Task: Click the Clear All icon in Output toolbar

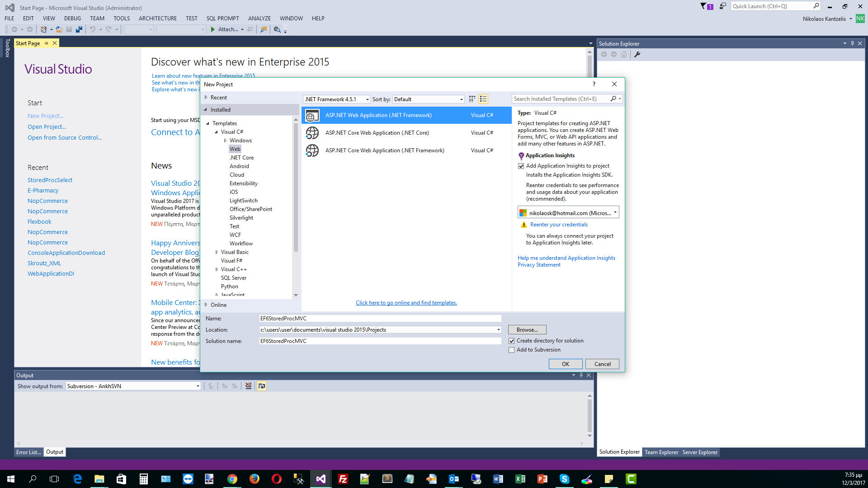Action: [x=248, y=386]
